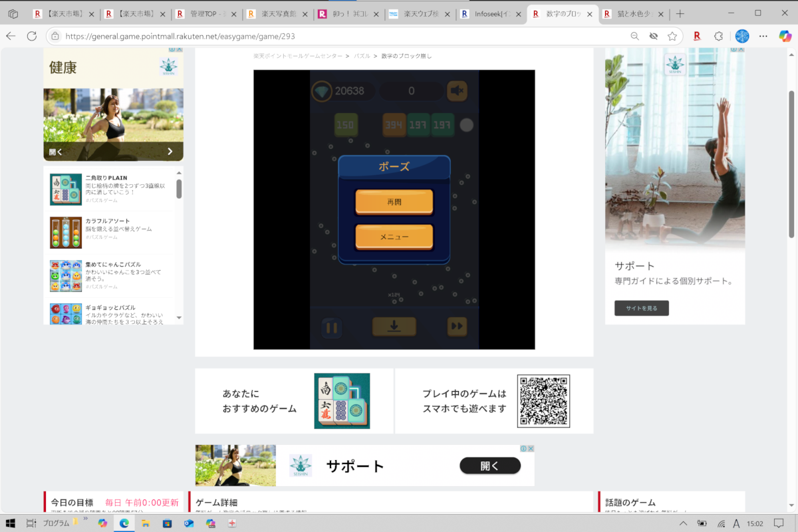This screenshot has width=798, height=532.
Task: Click the 15:02 clock in the taskbar
Action: click(x=755, y=523)
